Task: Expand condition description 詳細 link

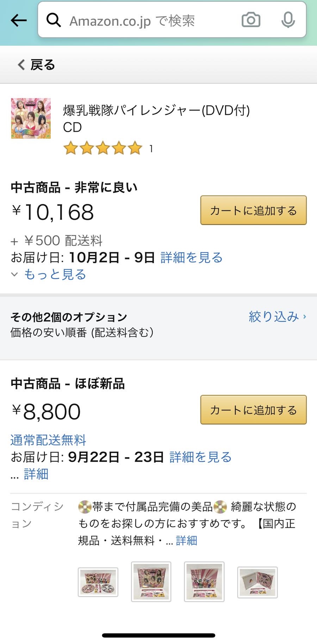Action: click(x=186, y=540)
